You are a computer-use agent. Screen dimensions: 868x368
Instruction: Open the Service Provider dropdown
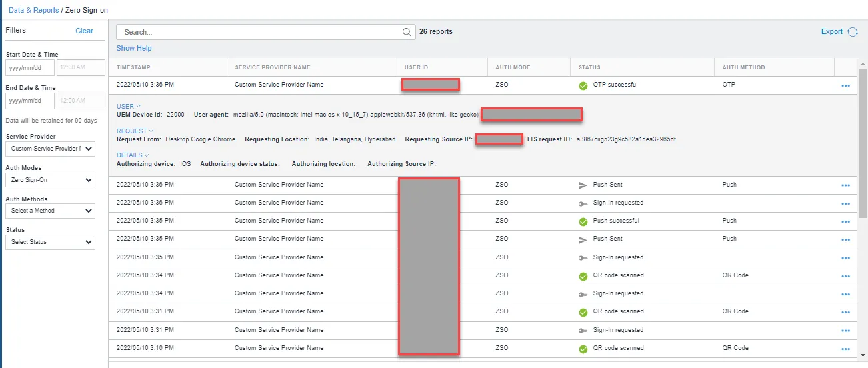50,149
